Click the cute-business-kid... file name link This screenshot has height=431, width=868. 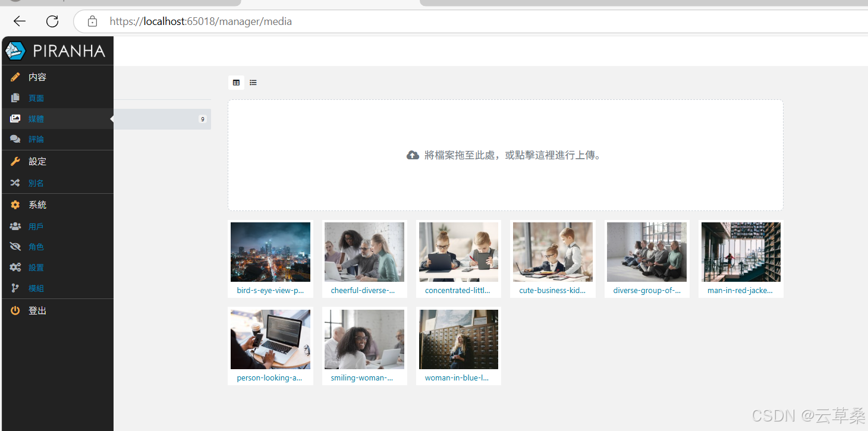point(552,291)
